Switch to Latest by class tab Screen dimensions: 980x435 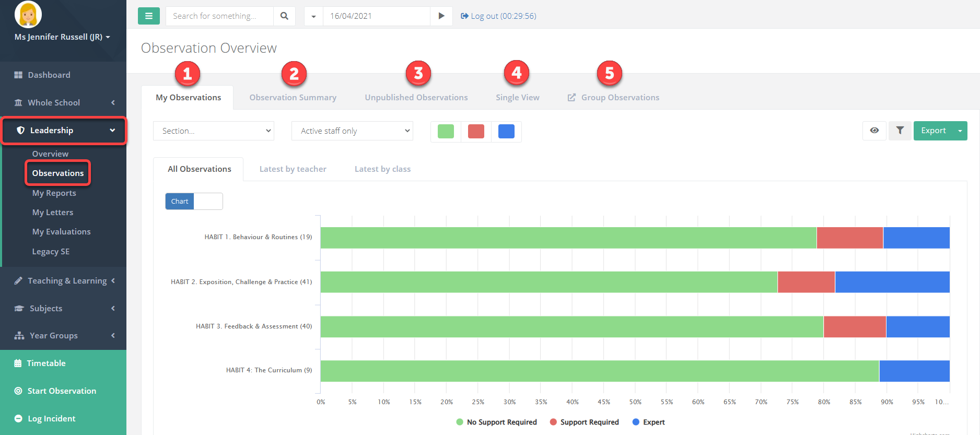(382, 169)
